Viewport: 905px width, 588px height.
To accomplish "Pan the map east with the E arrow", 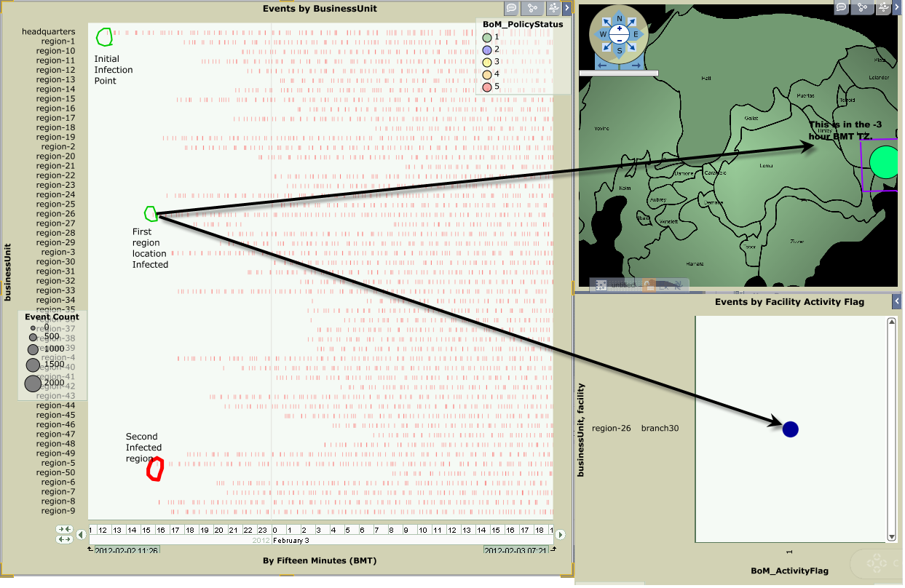I will point(635,34).
